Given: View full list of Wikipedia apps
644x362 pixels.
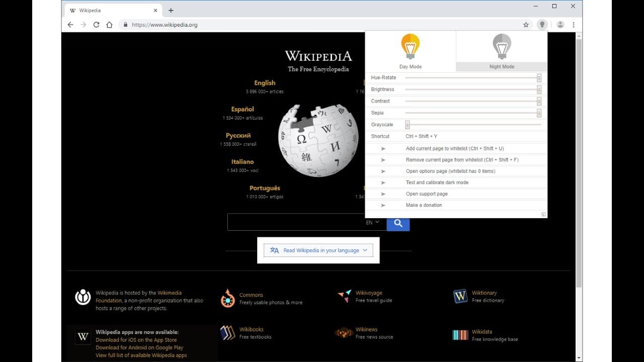Looking at the screenshot, I should tap(141, 355).
